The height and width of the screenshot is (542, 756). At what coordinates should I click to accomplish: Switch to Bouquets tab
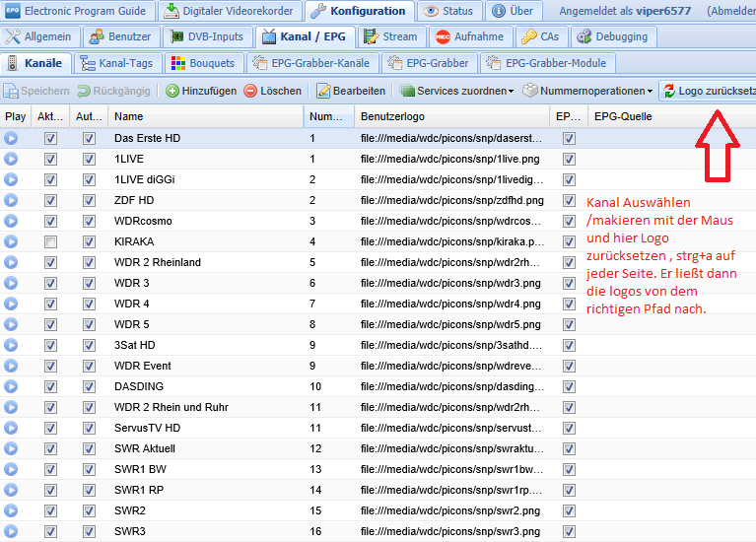click(203, 63)
